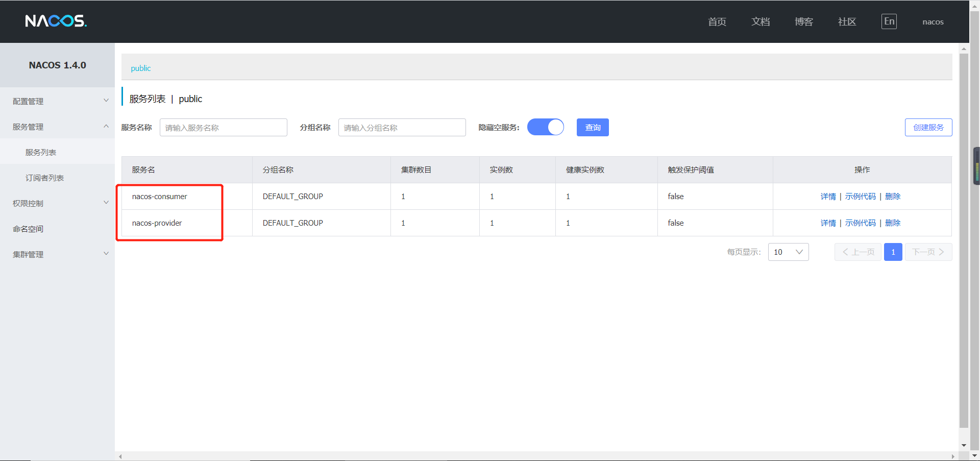
Task: Select the public namespace tab
Action: point(141,68)
